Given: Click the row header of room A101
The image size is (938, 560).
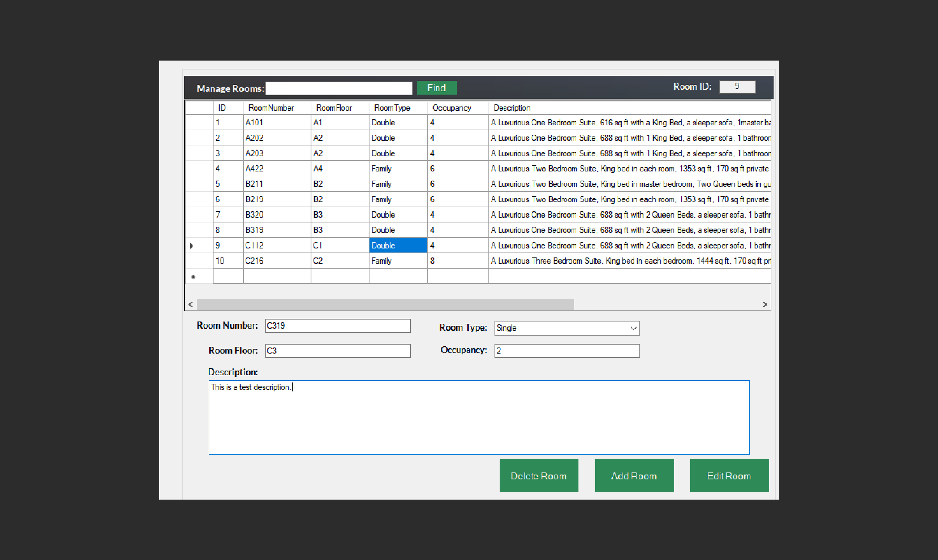Looking at the screenshot, I should click(199, 122).
